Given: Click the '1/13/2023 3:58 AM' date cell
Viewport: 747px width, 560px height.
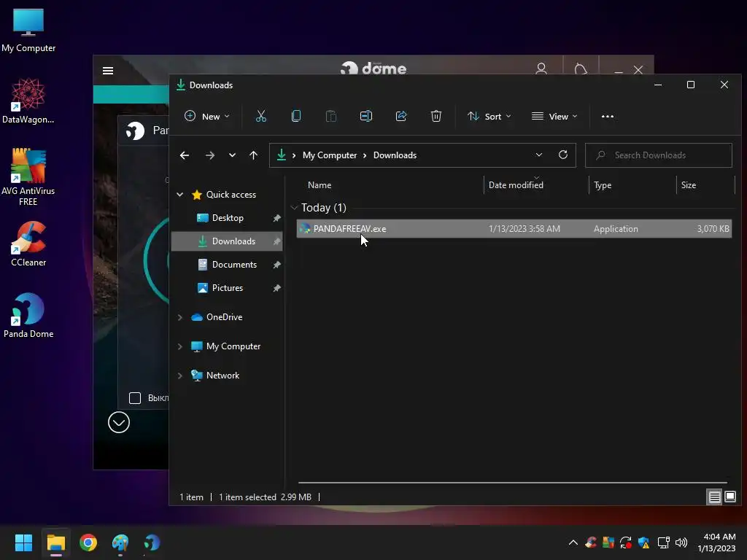Looking at the screenshot, I should click(524, 229).
